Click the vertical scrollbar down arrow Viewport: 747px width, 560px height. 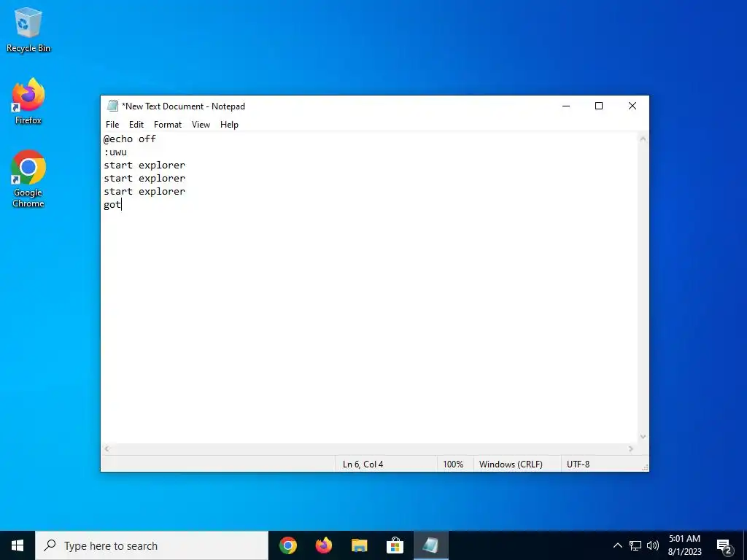(643, 437)
